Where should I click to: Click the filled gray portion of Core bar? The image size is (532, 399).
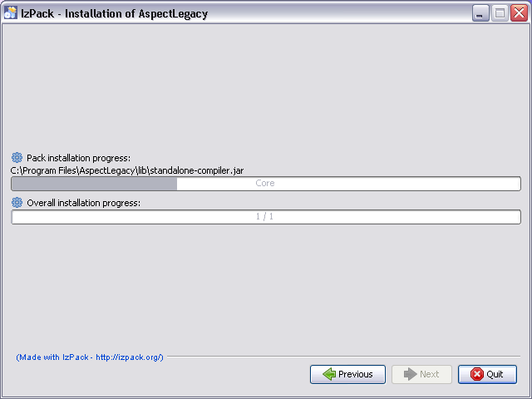(94, 184)
